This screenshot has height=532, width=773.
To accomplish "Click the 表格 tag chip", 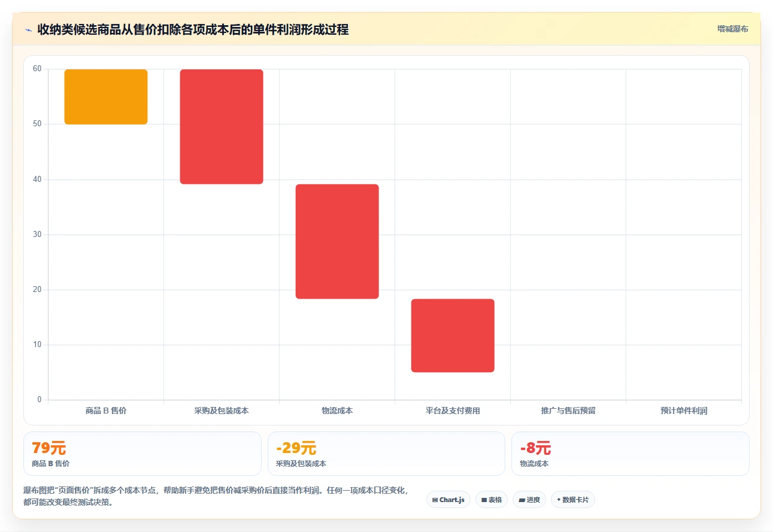I will (x=492, y=500).
